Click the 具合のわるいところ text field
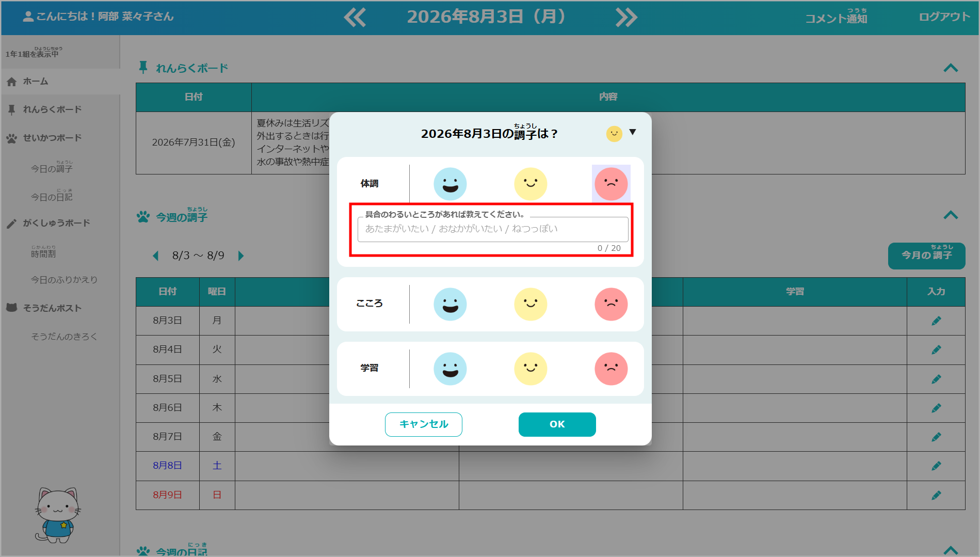This screenshot has width=980, height=557. click(x=493, y=229)
